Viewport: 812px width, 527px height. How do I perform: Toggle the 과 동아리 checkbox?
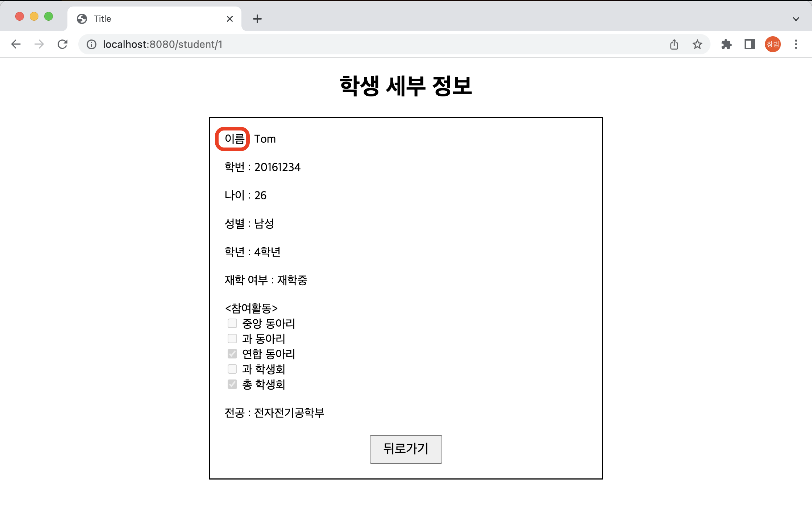point(232,339)
